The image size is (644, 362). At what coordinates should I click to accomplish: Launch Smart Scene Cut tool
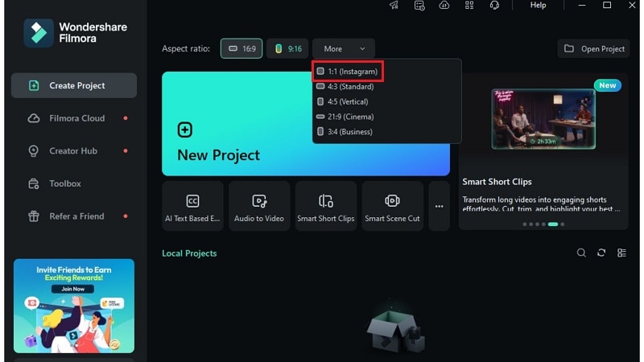click(392, 206)
